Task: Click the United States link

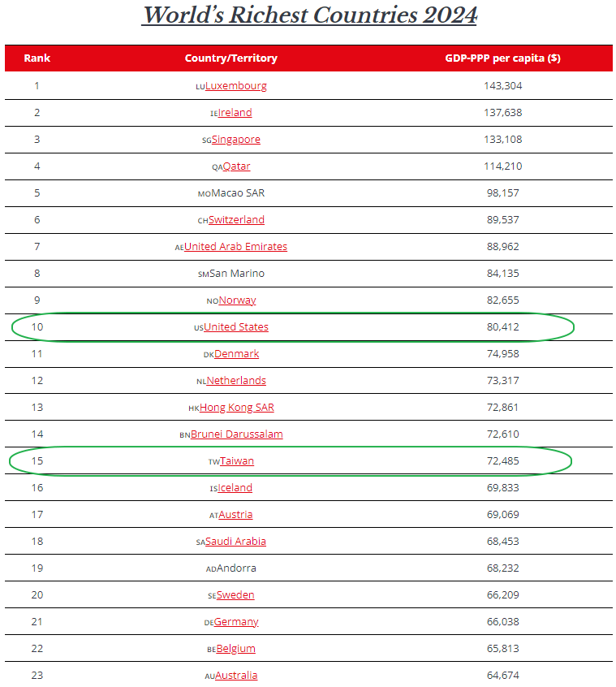Action: (x=235, y=327)
